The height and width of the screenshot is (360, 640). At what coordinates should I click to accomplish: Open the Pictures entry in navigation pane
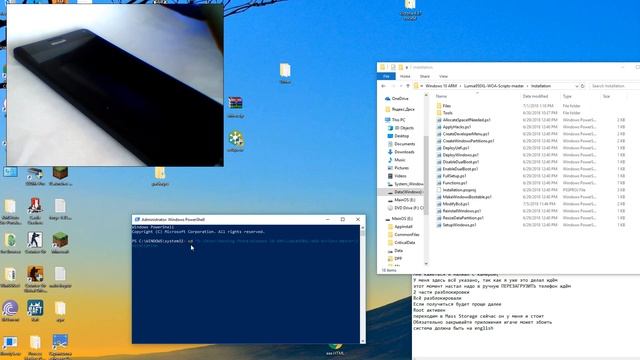402,168
